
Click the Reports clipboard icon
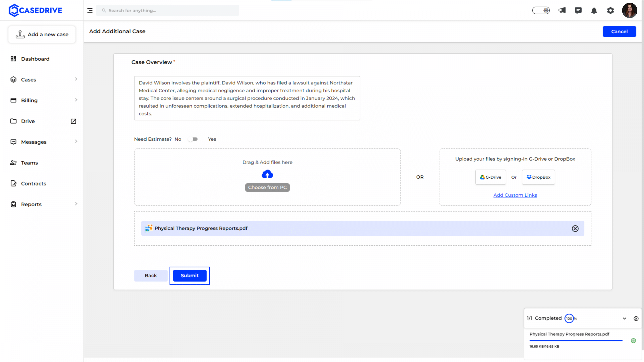click(13, 204)
